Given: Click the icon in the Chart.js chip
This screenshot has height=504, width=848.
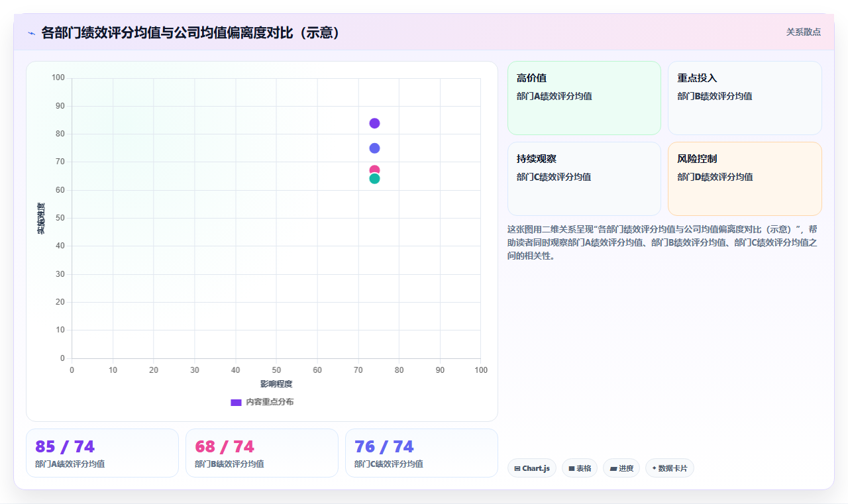Looking at the screenshot, I should click(x=517, y=468).
